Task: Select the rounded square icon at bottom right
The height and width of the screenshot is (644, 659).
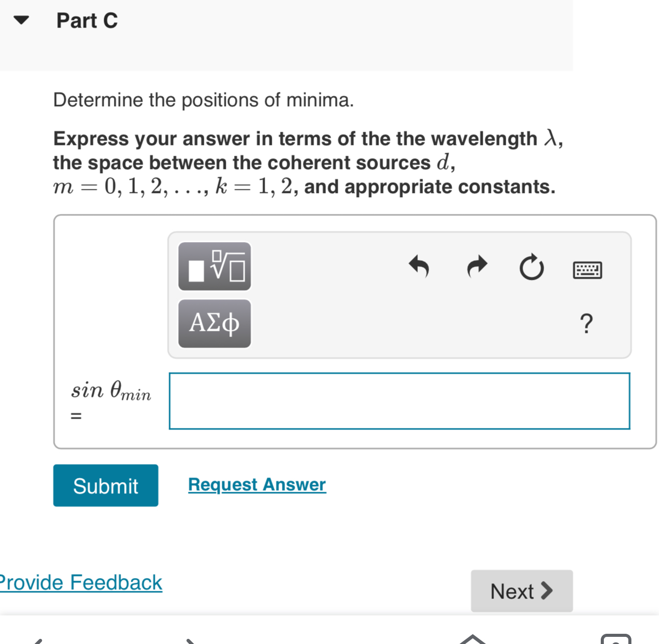Action: tap(617, 638)
